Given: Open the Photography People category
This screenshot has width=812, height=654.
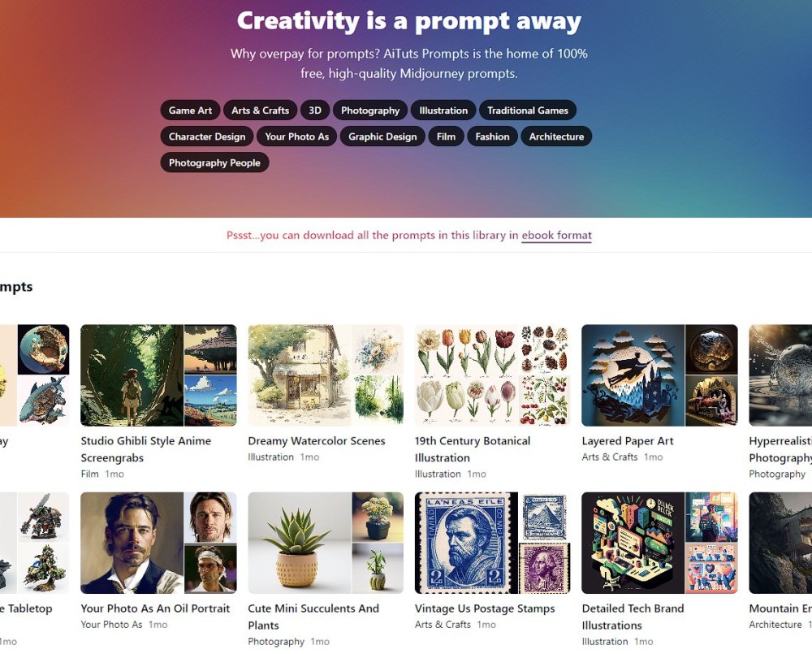Looking at the screenshot, I should pos(214,162).
